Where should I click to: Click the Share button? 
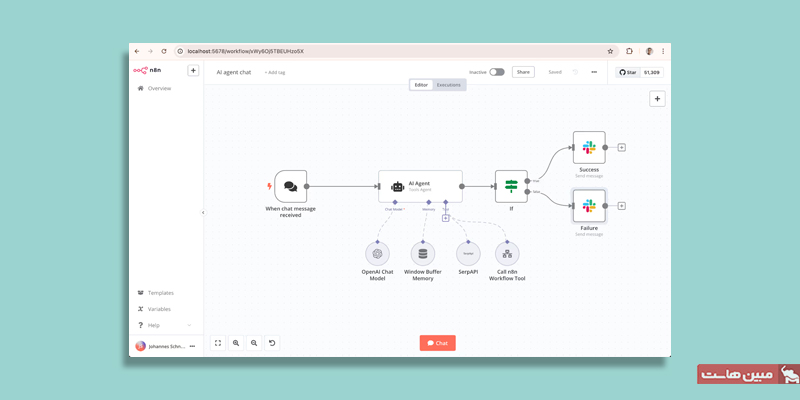pyautogui.click(x=523, y=72)
